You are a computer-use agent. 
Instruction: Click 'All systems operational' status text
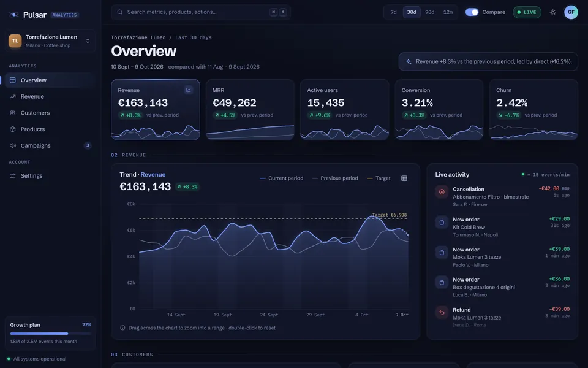tap(40, 359)
